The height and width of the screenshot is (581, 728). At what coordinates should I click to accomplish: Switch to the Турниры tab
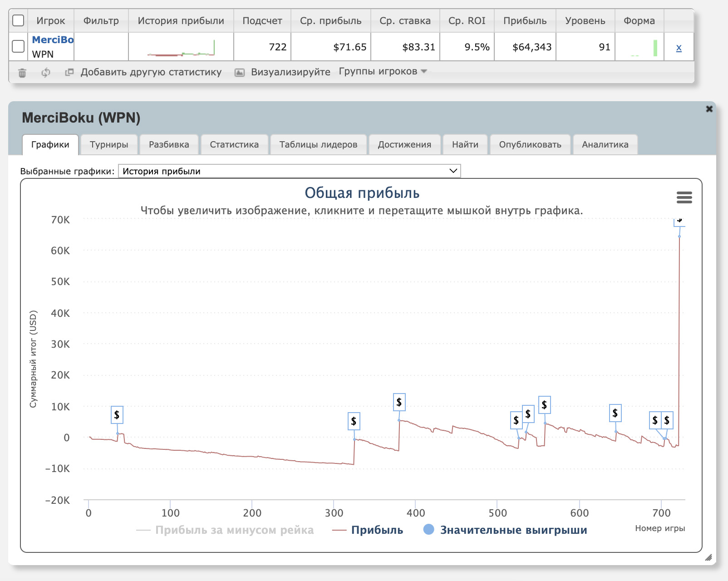(x=109, y=145)
